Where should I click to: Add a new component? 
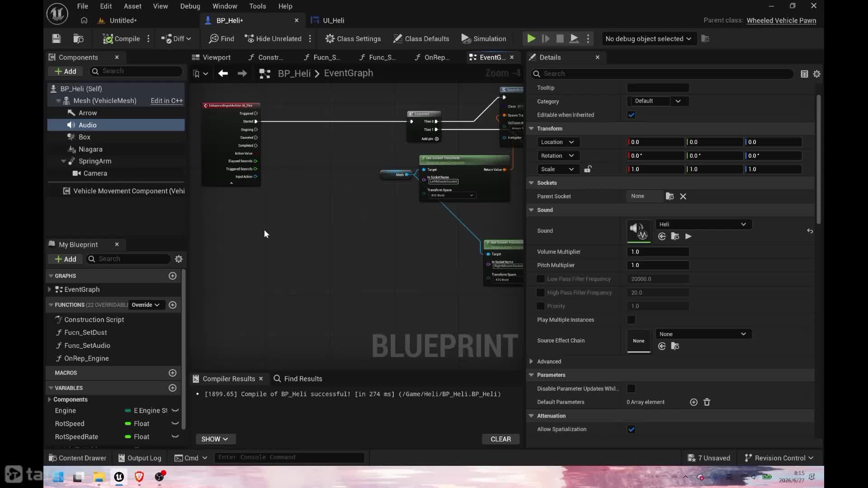point(65,71)
